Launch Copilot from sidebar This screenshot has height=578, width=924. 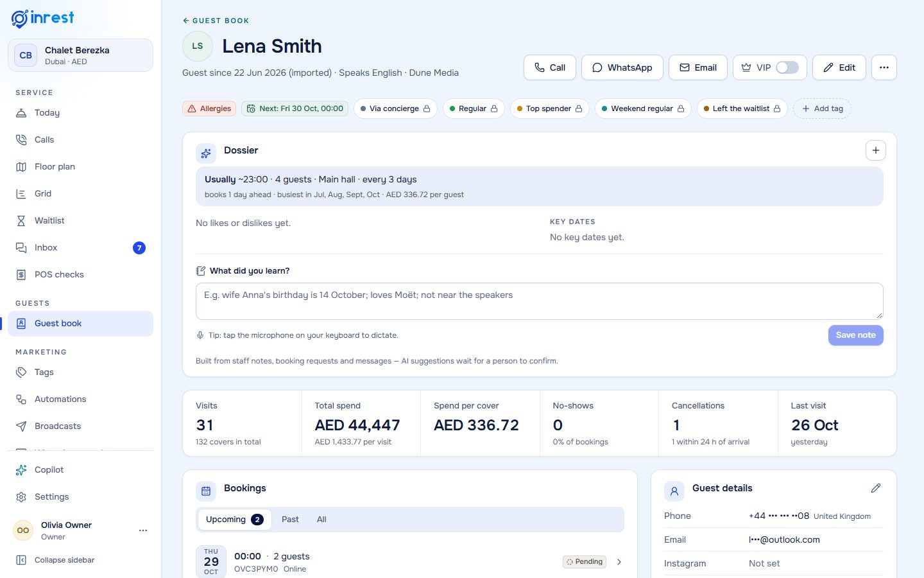pos(80,469)
